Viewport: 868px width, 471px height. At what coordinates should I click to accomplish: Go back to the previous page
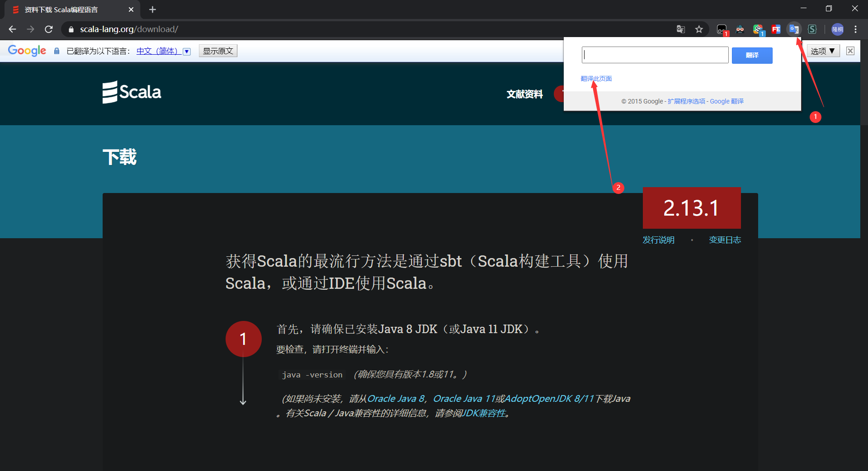pyautogui.click(x=12, y=29)
